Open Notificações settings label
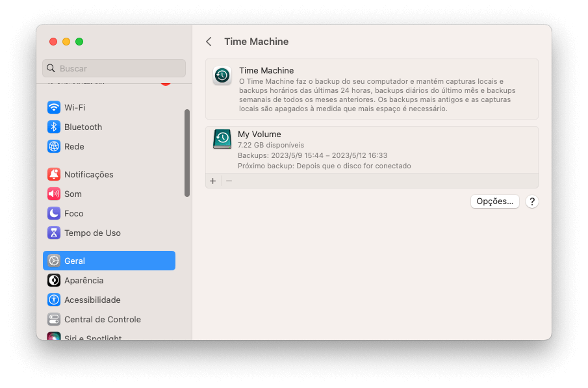 coord(88,174)
